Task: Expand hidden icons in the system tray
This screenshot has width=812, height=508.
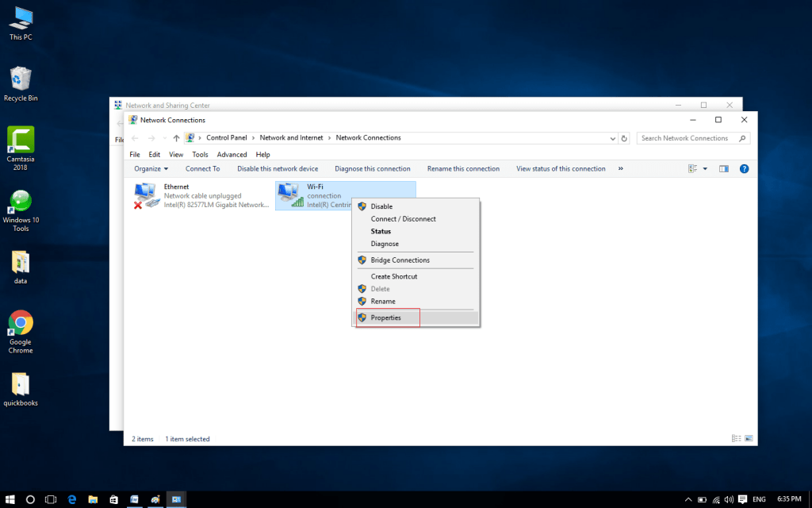Action: (687, 499)
